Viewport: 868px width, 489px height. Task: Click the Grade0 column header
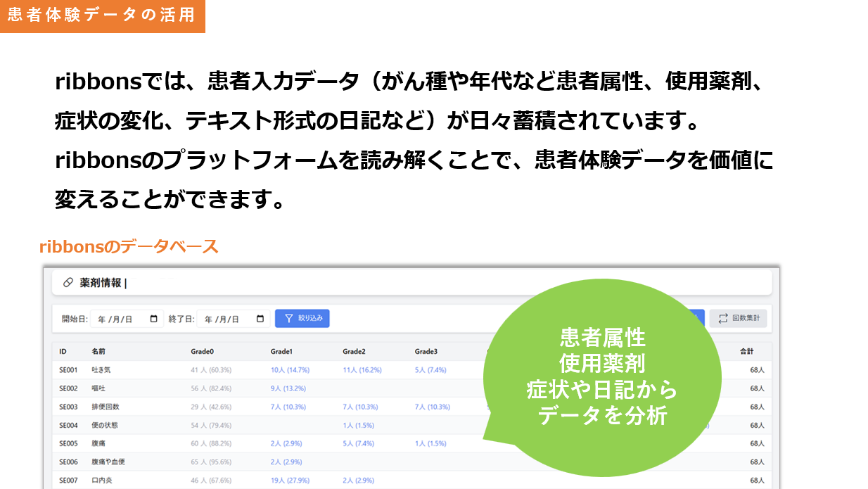coord(201,351)
